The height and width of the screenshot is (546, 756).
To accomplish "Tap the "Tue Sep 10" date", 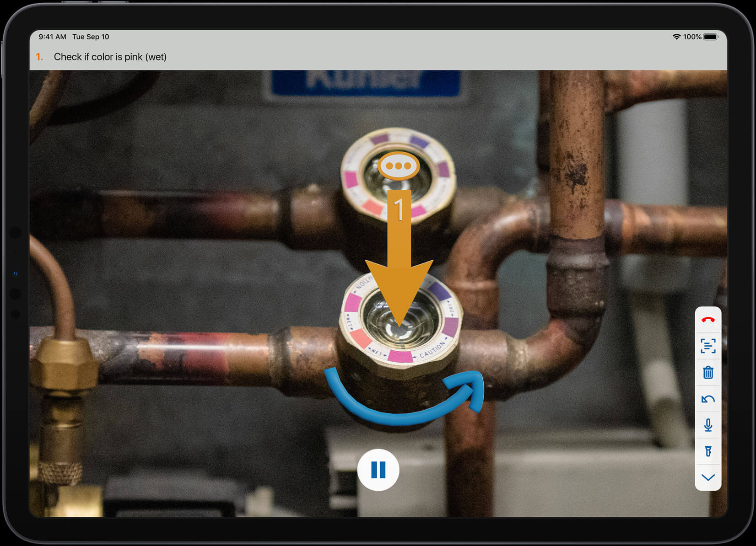I will (x=91, y=37).
